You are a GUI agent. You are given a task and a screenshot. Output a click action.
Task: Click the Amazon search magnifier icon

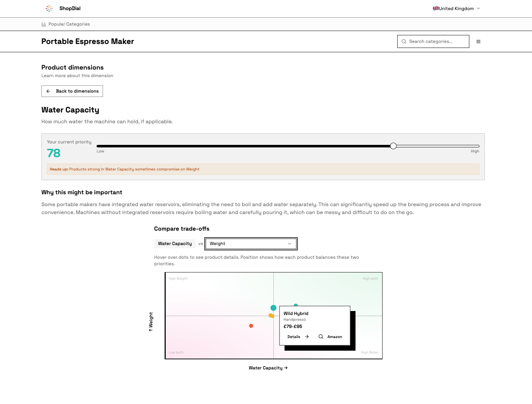tap(321, 337)
